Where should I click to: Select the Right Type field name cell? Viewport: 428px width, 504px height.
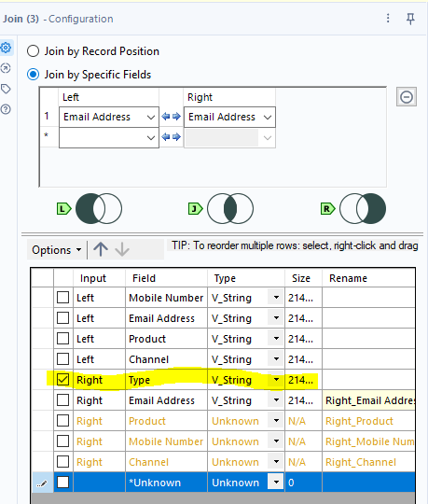pos(166,380)
